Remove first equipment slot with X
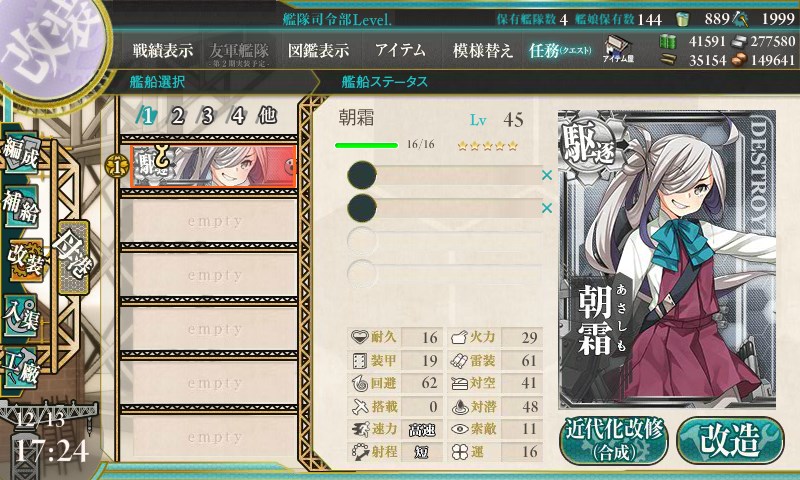This screenshot has height=480, width=800. [x=547, y=175]
